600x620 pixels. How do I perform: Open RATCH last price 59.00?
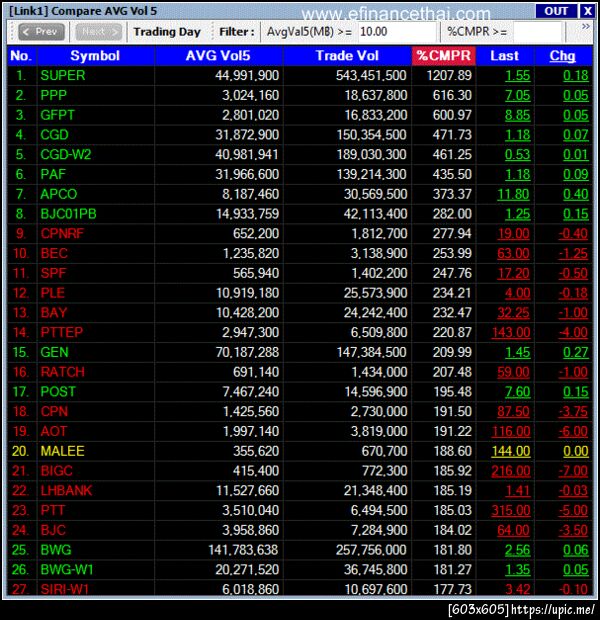[x=513, y=372]
